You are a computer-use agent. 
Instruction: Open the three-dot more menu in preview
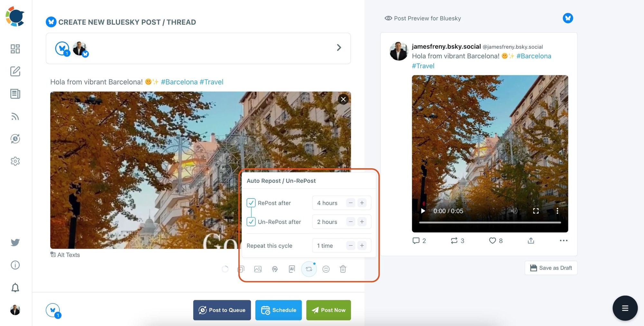pos(563,241)
